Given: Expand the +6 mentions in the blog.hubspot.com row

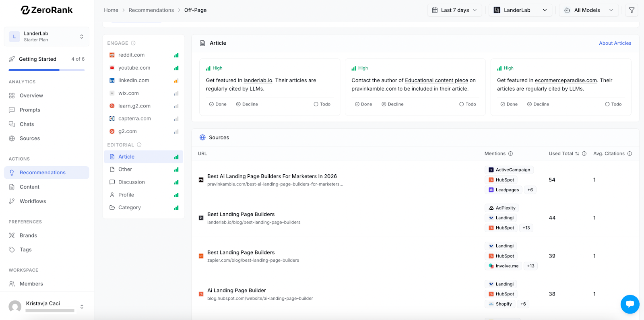Looking at the screenshot, I should coord(523,304).
